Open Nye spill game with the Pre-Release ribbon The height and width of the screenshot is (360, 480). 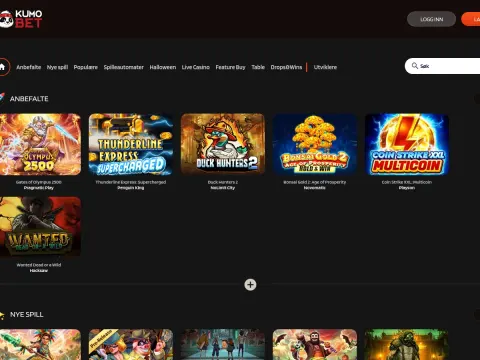[131, 345]
